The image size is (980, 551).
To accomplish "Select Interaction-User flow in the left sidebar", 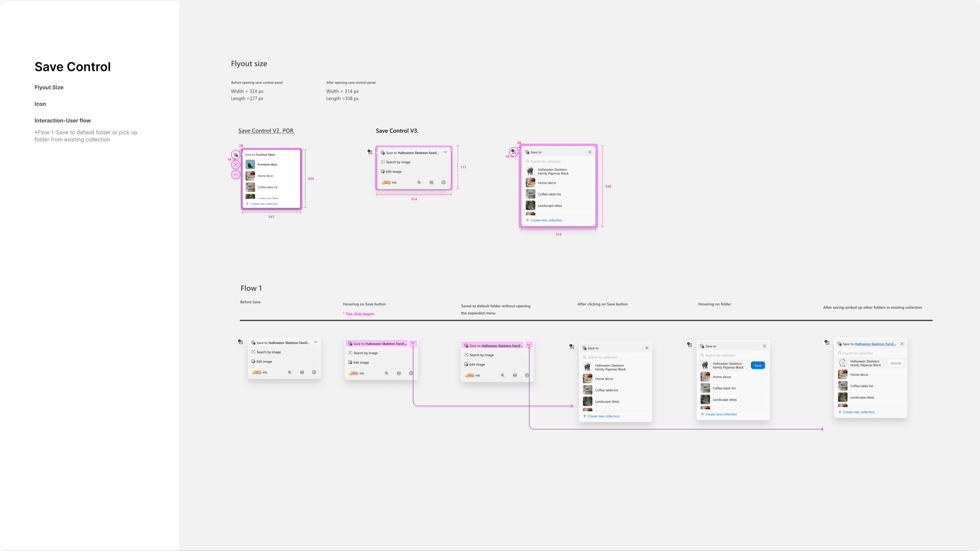I will pyautogui.click(x=63, y=121).
